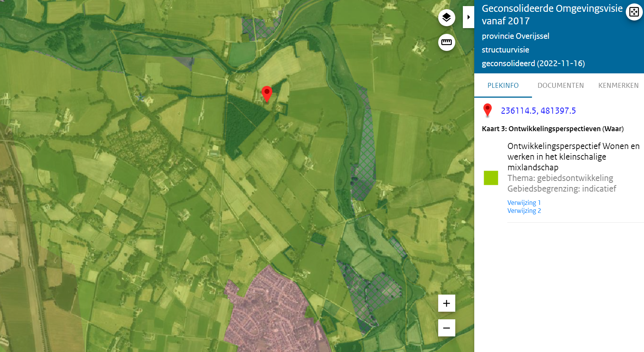Click 'Thema: gebiedsontwikkeling' text
The image size is (644, 352).
[x=560, y=178]
